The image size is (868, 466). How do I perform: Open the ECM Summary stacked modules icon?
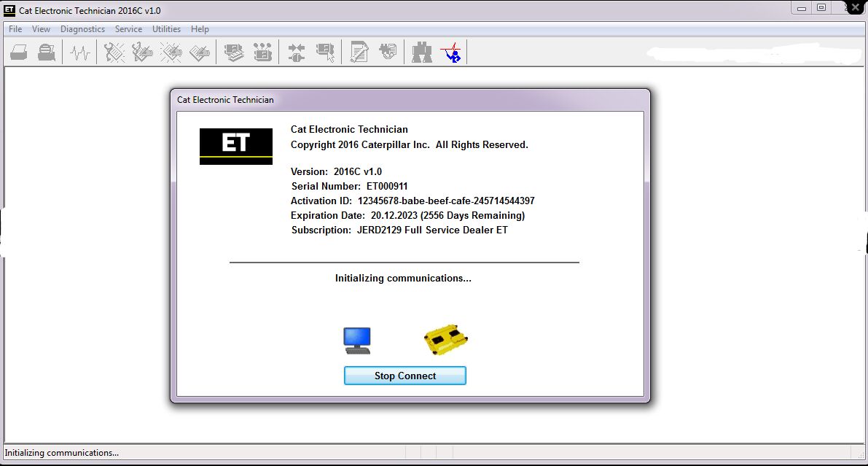point(234,53)
